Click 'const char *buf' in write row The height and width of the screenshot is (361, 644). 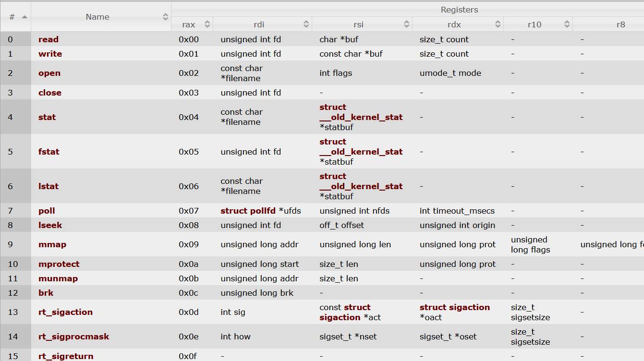(x=351, y=54)
